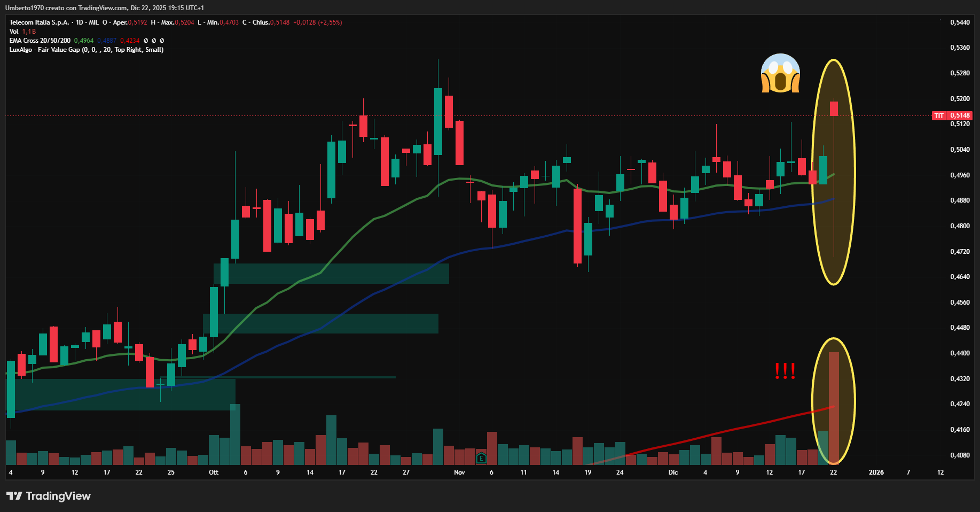Click the 0,4400 price axis label
The height and width of the screenshot is (512, 980).
960,353
